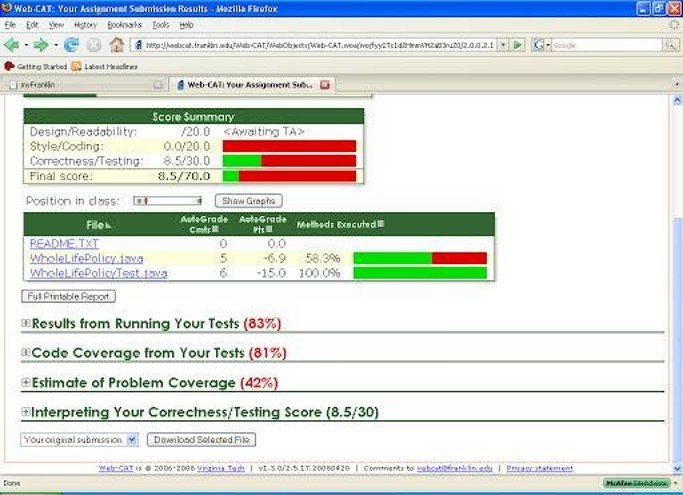Viewport: 683px width, 495px height.
Task: Click the Position in class indicator bar
Action: (x=168, y=201)
